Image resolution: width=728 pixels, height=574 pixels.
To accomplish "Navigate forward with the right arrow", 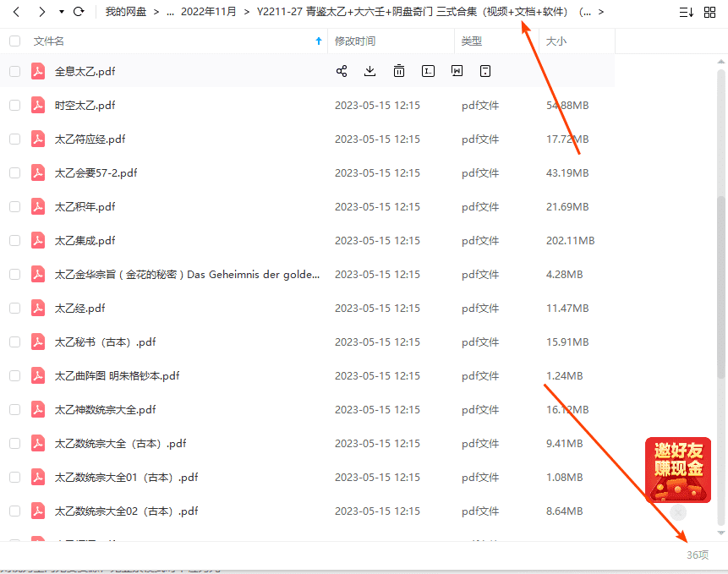I will [x=41, y=12].
